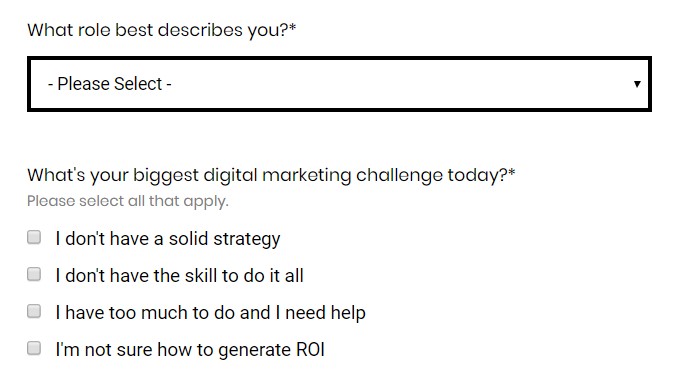Open the role selection dropdown
681x390 pixels.
339,84
